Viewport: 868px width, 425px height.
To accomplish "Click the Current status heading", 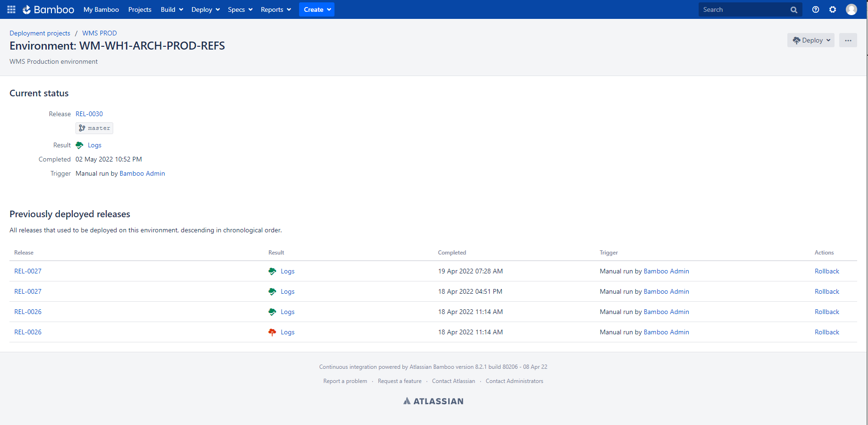I will coord(39,93).
